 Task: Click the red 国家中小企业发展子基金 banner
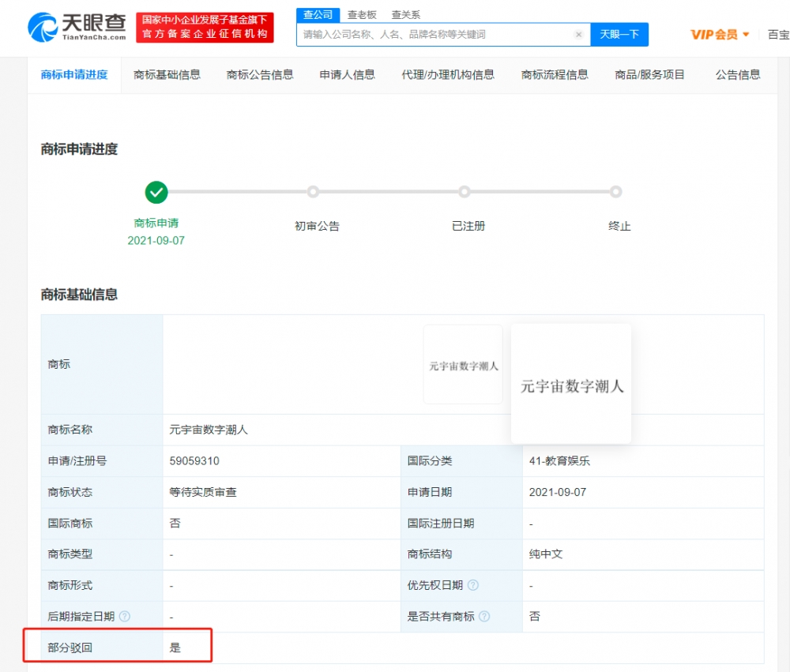[x=205, y=27]
